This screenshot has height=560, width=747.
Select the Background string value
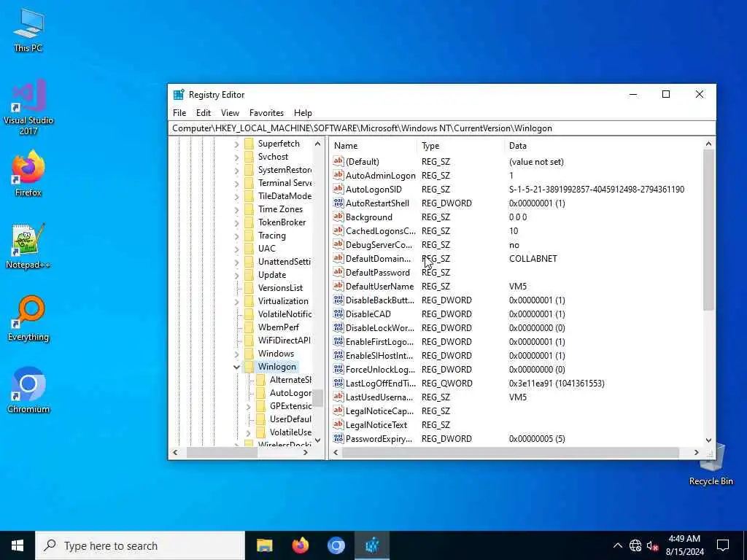coord(368,217)
